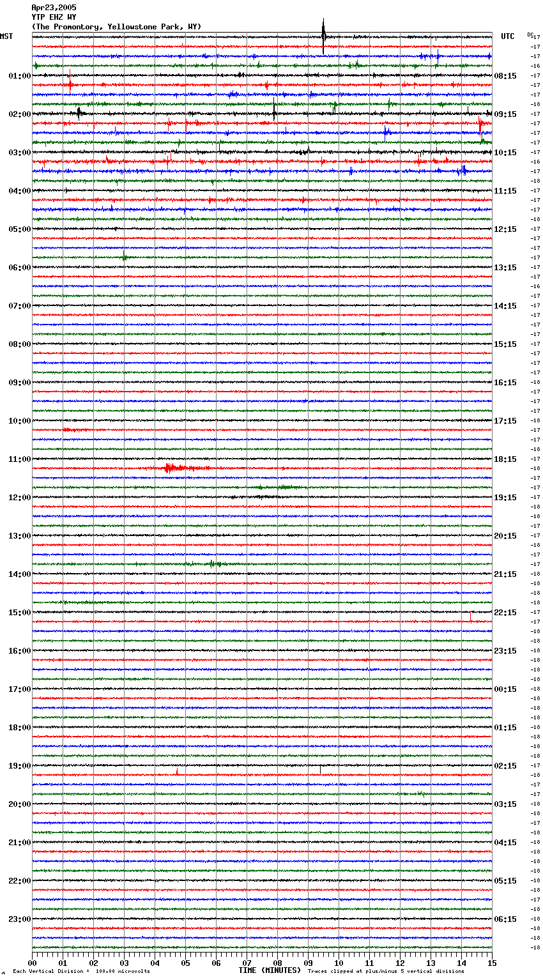
Task: Select the 02:00 MST time label
Action: pyautogui.click(x=20, y=114)
